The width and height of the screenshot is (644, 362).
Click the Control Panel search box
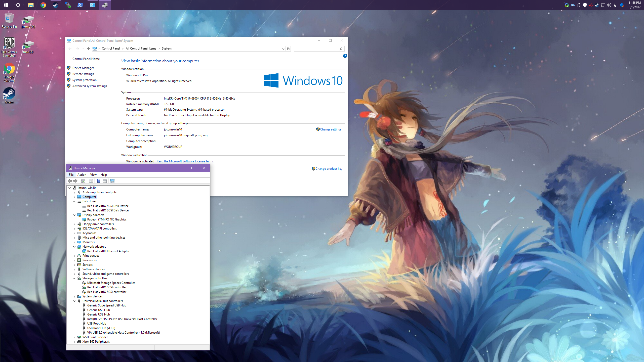coord(316,49)
